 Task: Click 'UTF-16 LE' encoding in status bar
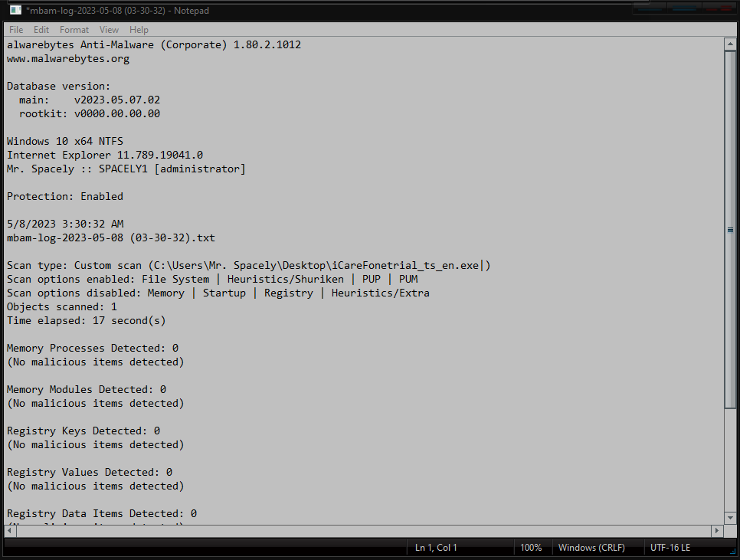click(x=670, y=548)
